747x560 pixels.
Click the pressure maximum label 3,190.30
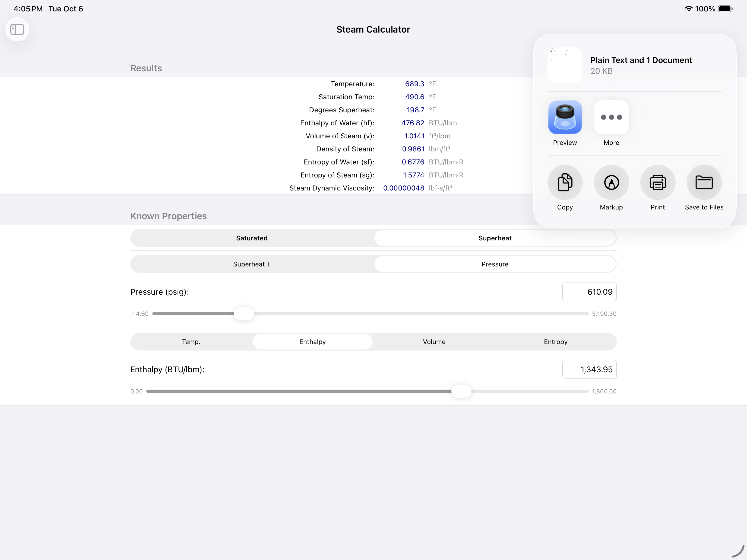pos(604,314)
